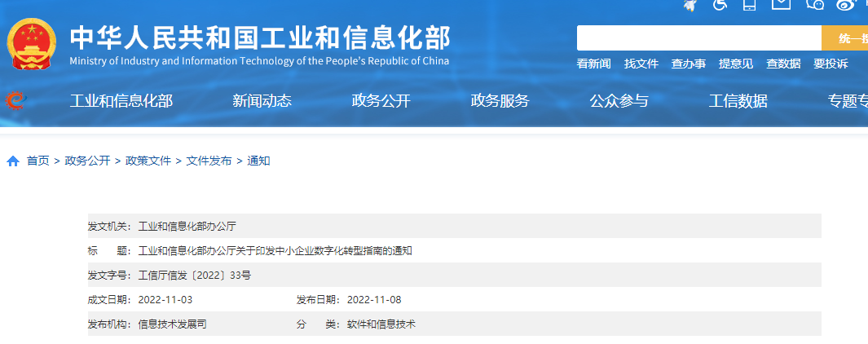868x344 pixels.
Task: Click publish date 2022-11-08
Action: 374,300
